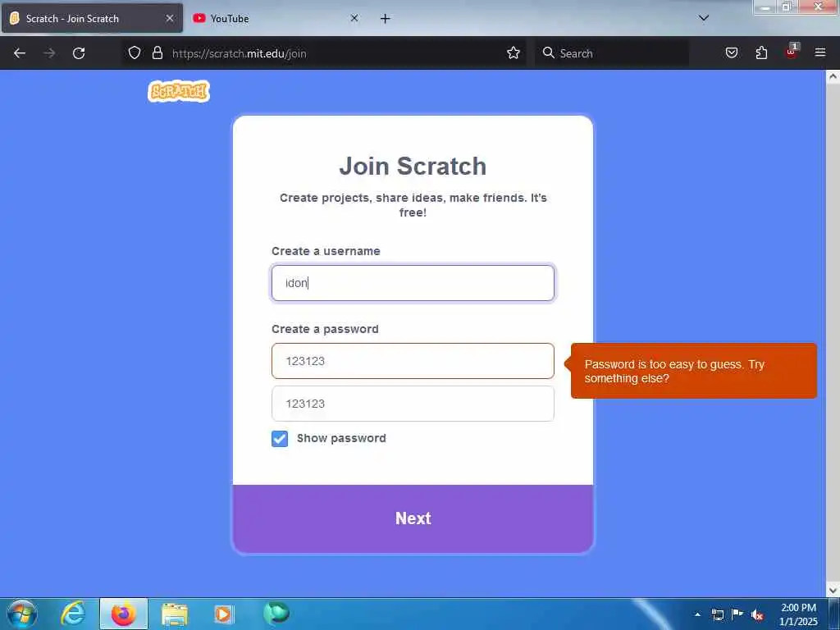Close the YouTube tab
This screenshot has height=630, width=840.
coord(354,18)
